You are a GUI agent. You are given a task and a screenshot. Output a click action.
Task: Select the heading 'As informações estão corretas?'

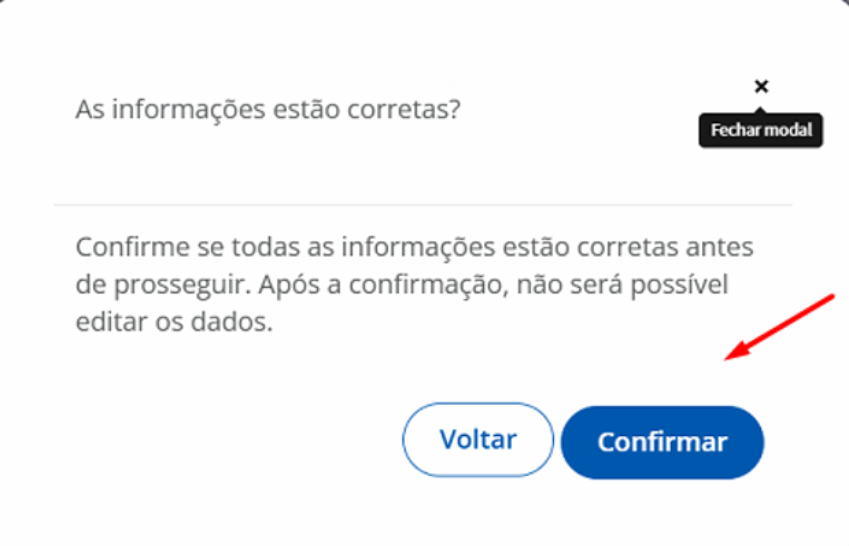click(x=268, y=109)
